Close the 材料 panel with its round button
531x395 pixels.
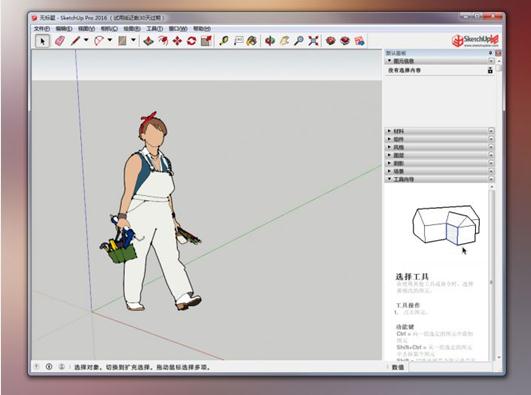(491, 131)
